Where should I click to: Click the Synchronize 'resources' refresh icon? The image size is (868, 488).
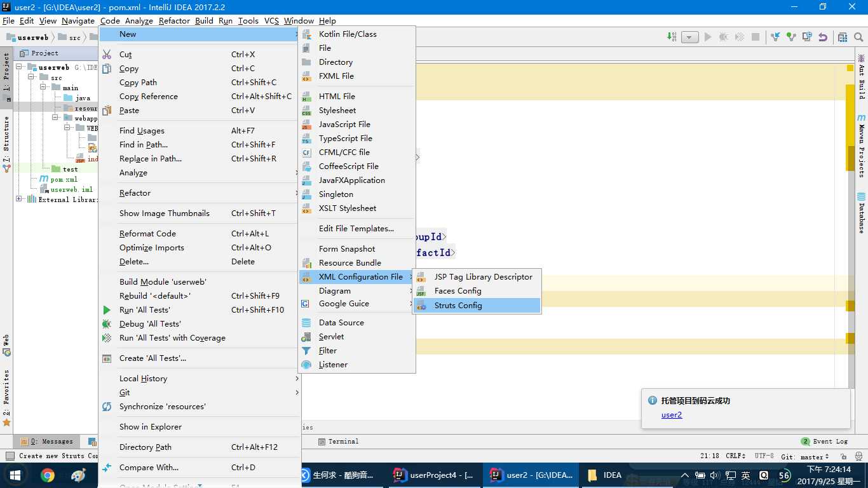click(x=107, y=407)
